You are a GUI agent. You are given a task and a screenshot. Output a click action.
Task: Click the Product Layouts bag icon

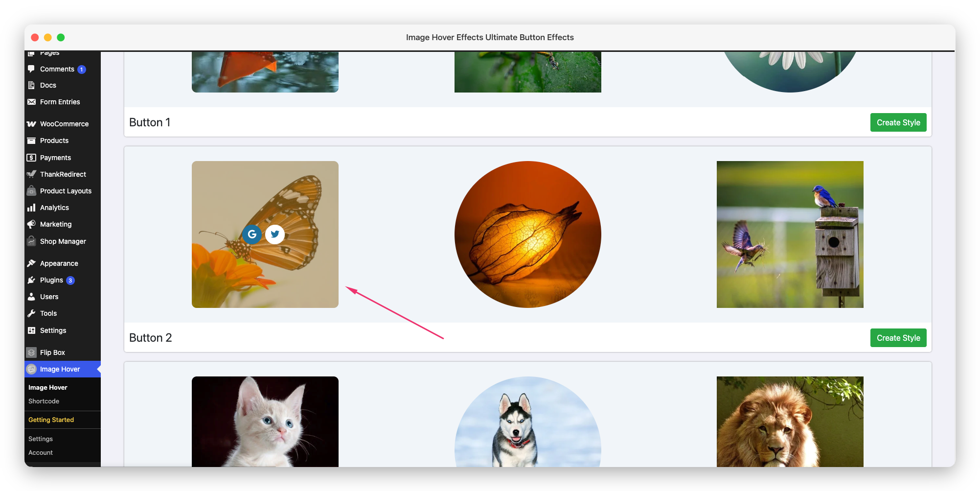coord(31,191)
